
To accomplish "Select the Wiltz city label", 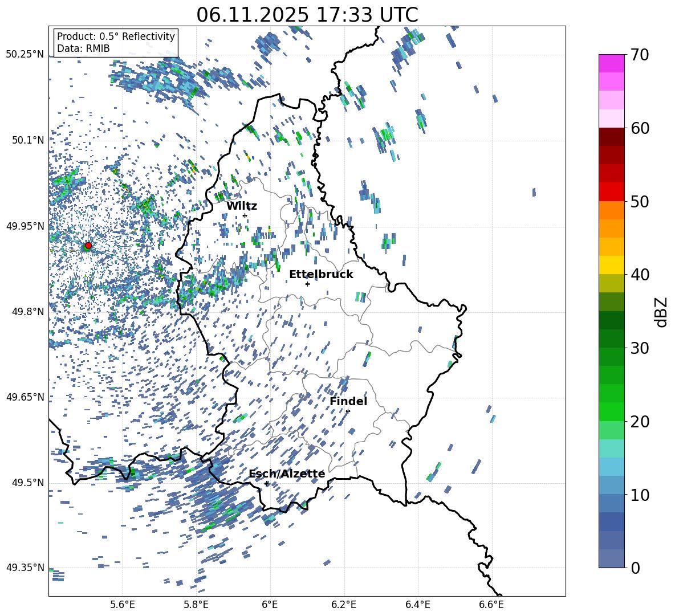I will pyautogui.click(x=242, y=206).
